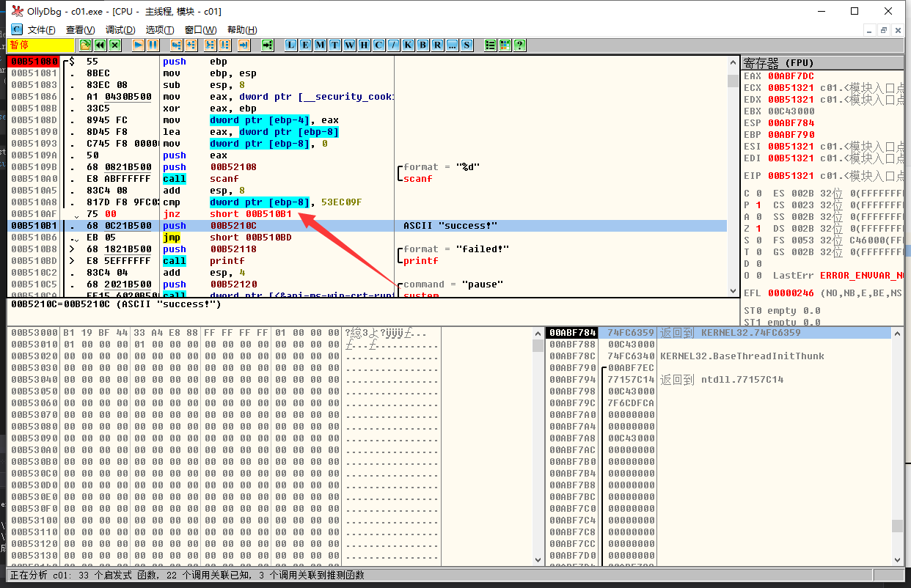Screen dimensions: 911x588
Task: Select the jnz short 00B510B1 instruction row
Action: tap(367, 214)
